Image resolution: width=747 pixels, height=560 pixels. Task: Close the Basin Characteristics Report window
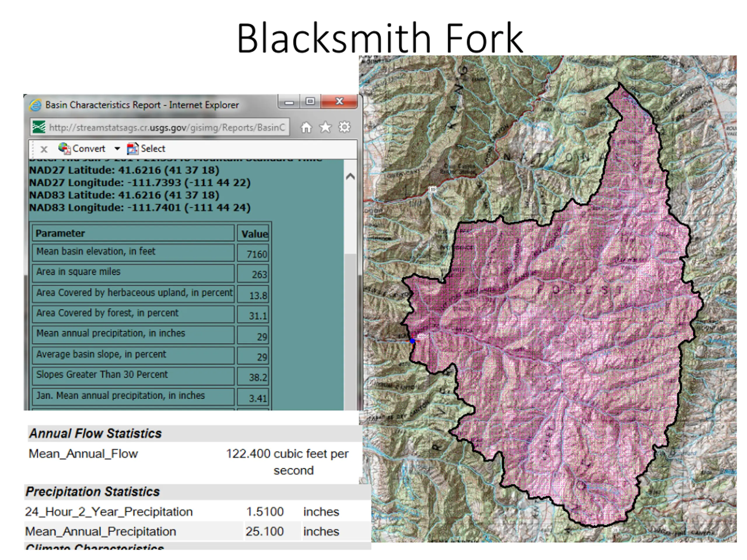[339, 101]
